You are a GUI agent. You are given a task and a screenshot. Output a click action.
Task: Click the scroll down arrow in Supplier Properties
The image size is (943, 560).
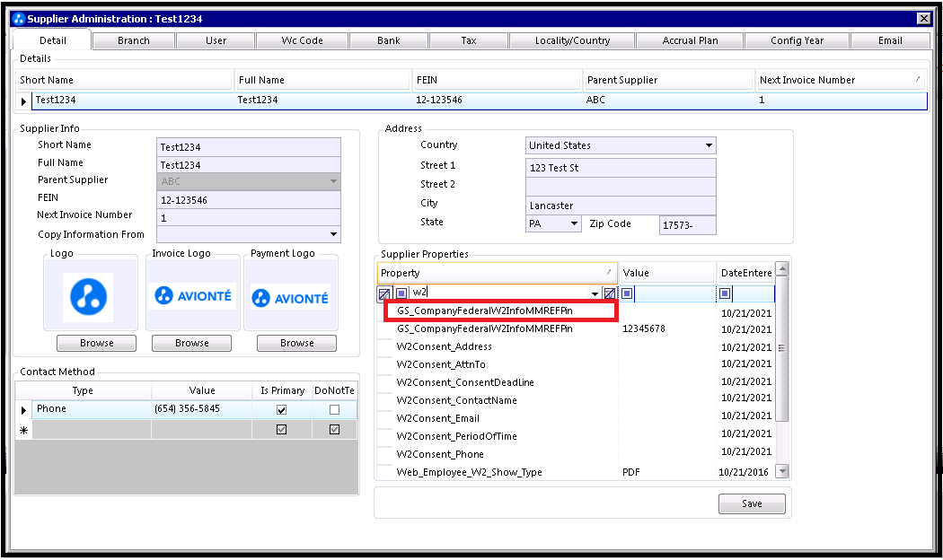pyautogui.click(x=782, y=472)
